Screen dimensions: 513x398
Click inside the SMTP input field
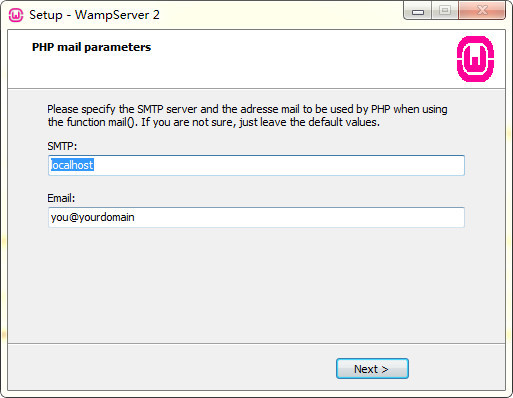[256, 165]
